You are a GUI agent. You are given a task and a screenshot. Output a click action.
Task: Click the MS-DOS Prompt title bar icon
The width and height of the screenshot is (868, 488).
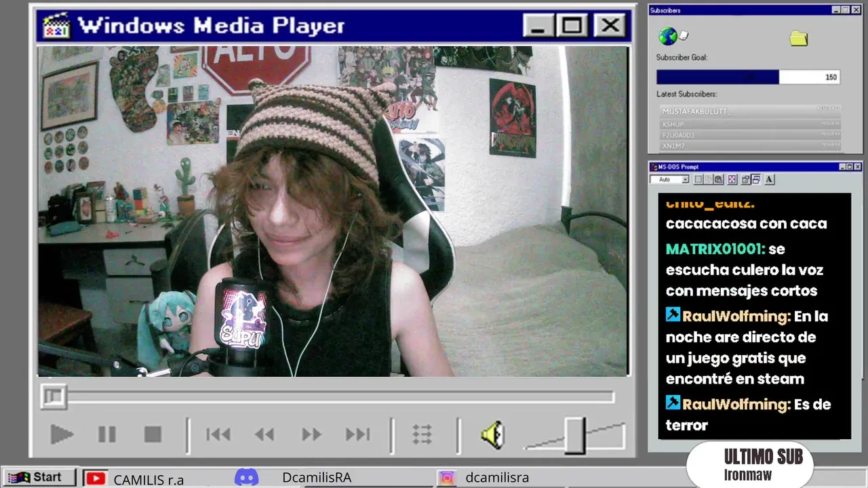[654, 167]
